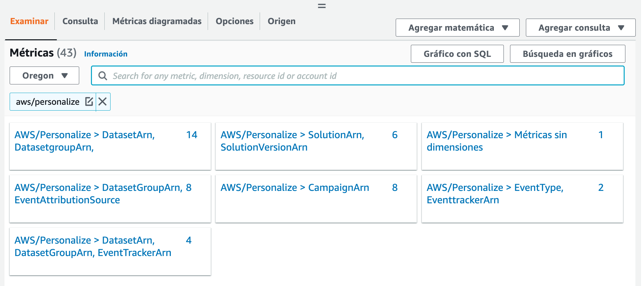Screen dimensions: 644x286
Task: Switch to the Consulta tab
Action: click(80, 21)
